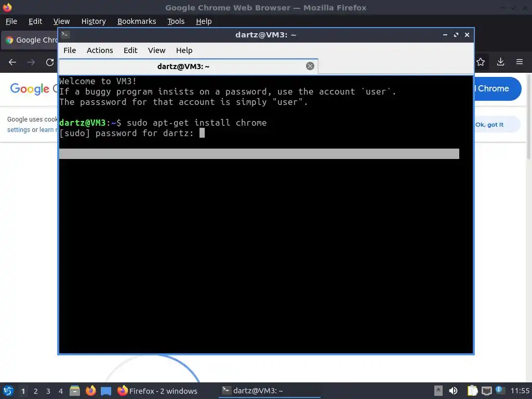Image resolution: width=532 pixels, height=399 pixels.
Task: Close the terminal window
Action: point(467,35)
